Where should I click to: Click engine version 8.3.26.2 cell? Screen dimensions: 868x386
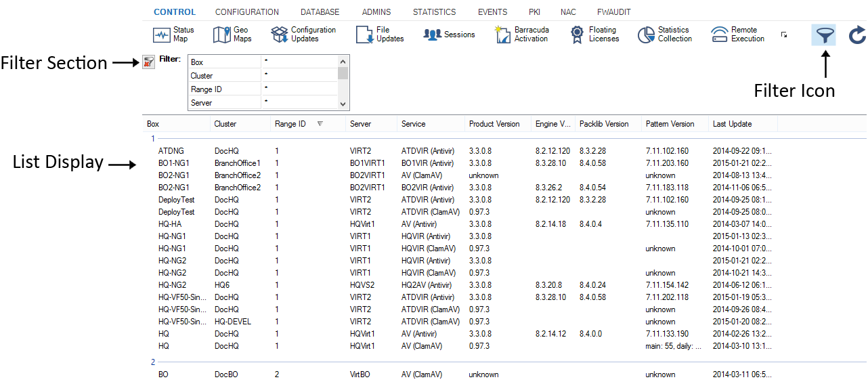548,188
